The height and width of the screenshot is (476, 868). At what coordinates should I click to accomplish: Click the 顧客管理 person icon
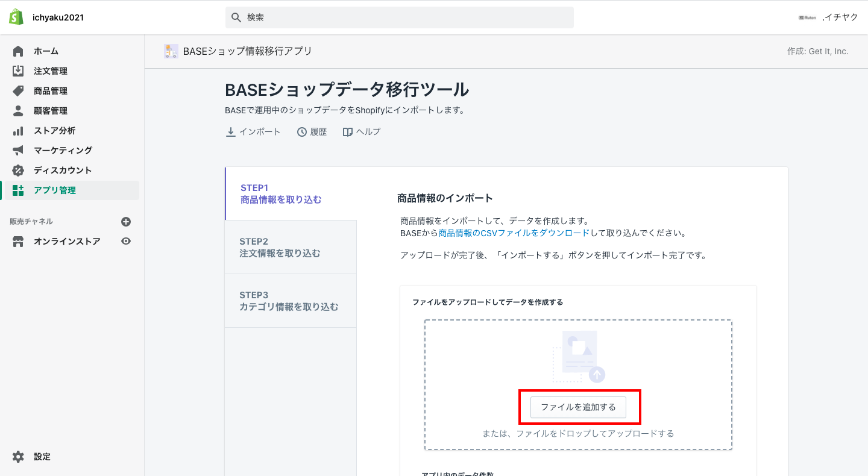pos(18,111)
